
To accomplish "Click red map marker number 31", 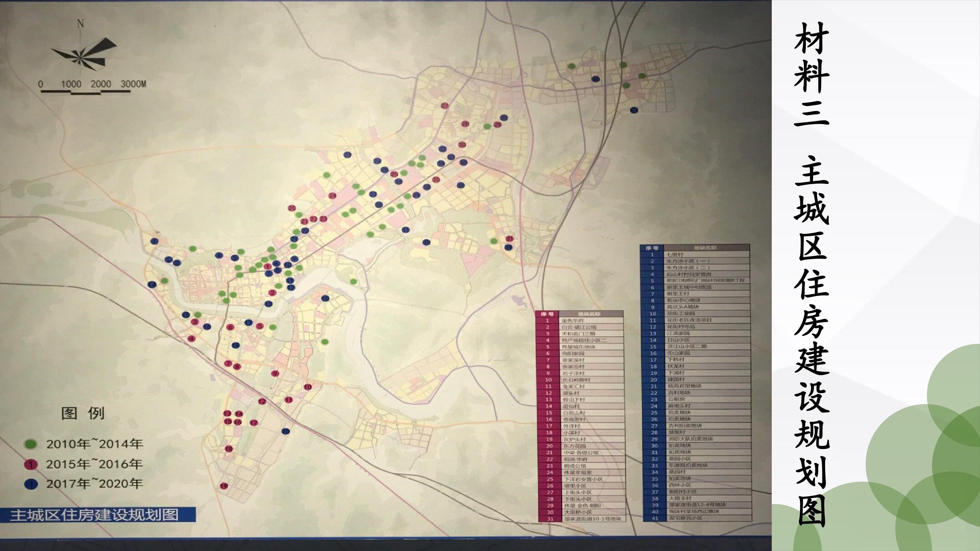I will pyautogui.click(x=510, y=239).
